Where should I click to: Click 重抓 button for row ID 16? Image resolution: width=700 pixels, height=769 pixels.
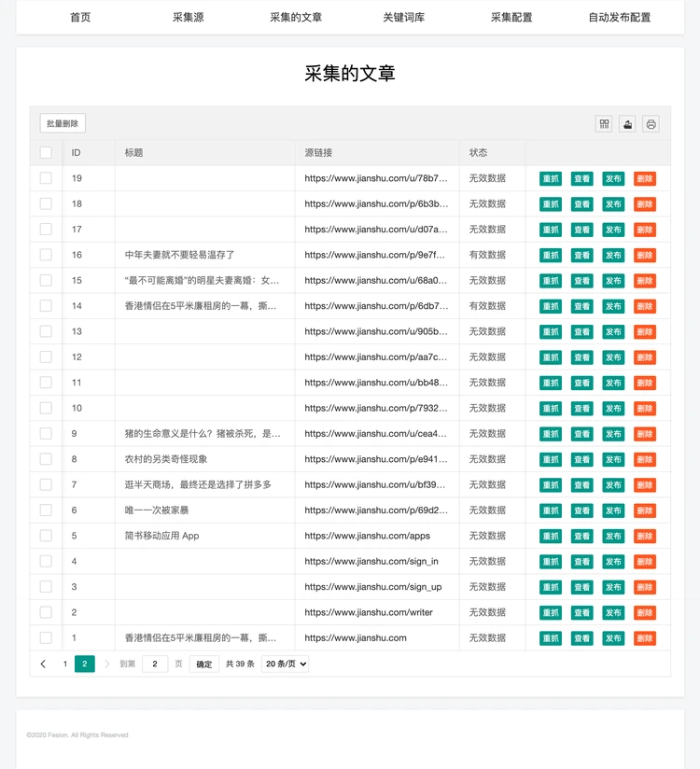(x=551, y=255)
